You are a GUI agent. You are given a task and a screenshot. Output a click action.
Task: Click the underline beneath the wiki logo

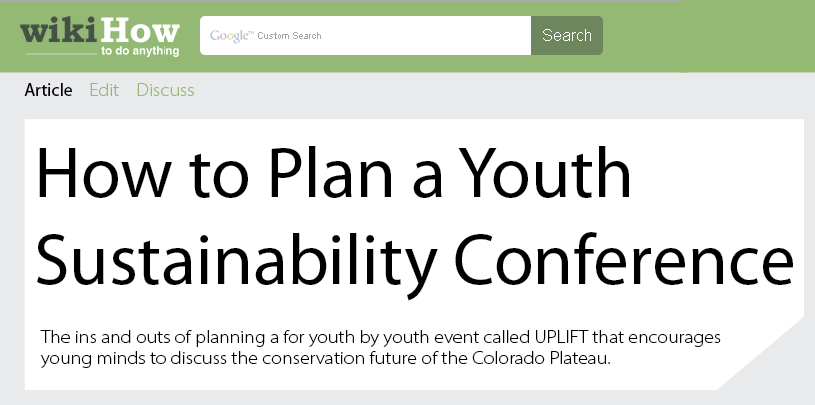point(61,54)
